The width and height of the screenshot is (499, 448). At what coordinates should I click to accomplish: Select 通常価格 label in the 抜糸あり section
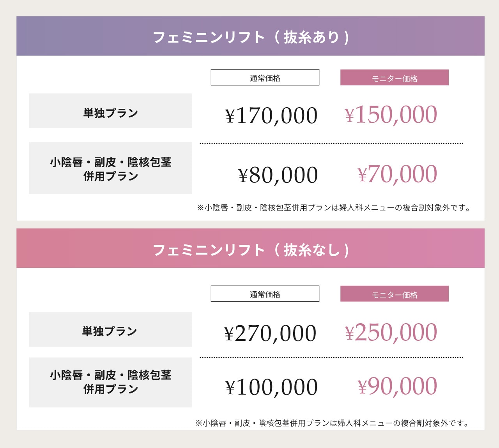click(x=265, y=78)
